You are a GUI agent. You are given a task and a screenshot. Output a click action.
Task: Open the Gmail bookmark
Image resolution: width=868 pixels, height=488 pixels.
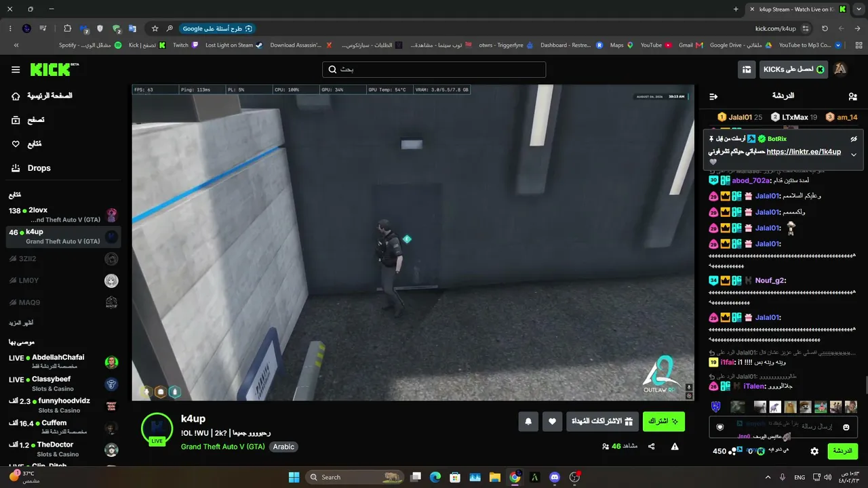click(690, 45)
